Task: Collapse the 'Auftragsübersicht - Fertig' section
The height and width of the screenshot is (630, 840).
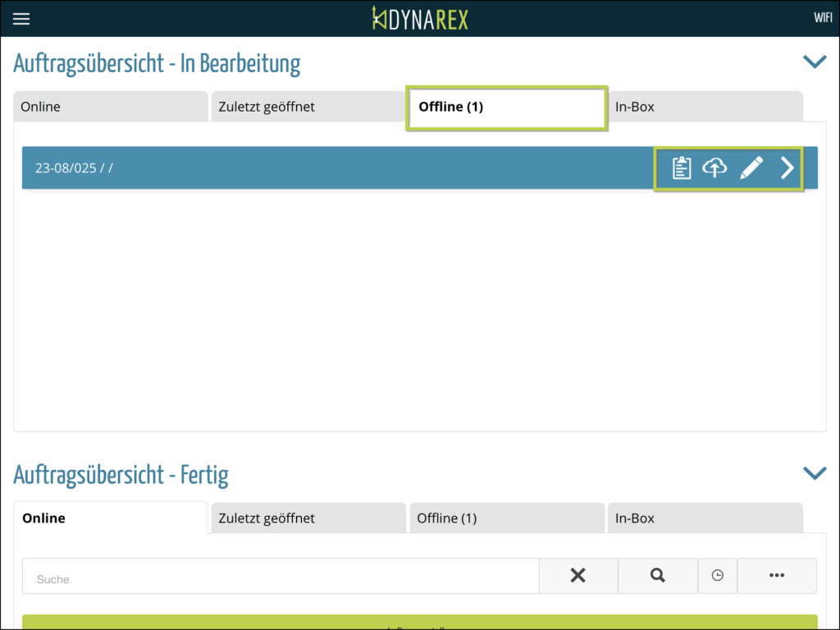Action: (814, 473)
